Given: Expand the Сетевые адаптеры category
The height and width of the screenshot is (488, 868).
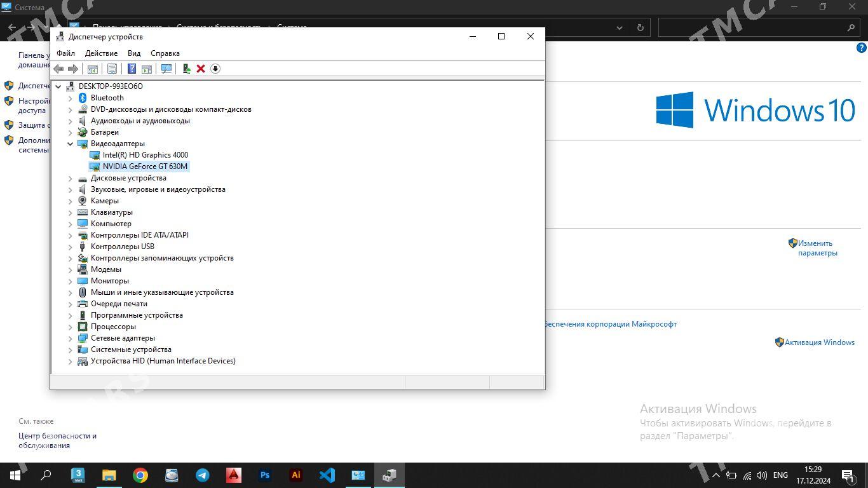Looking at the screenshot, I should 71,338.
